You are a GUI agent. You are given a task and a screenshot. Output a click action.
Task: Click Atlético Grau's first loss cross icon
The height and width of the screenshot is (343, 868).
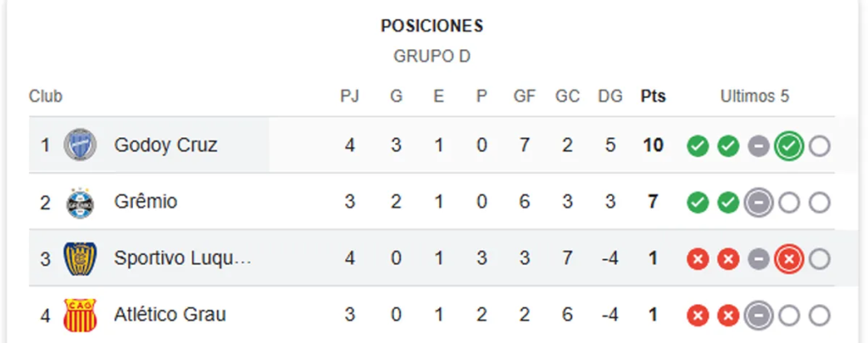pos(698,316)
